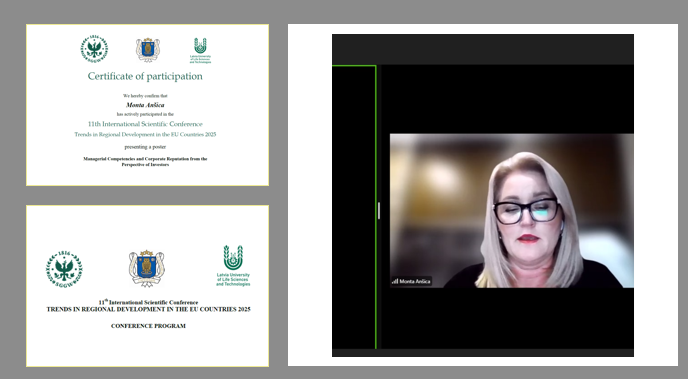Click the Latvia University logo on the certificate
688x379 pixels.
click(x=200, y=50)
